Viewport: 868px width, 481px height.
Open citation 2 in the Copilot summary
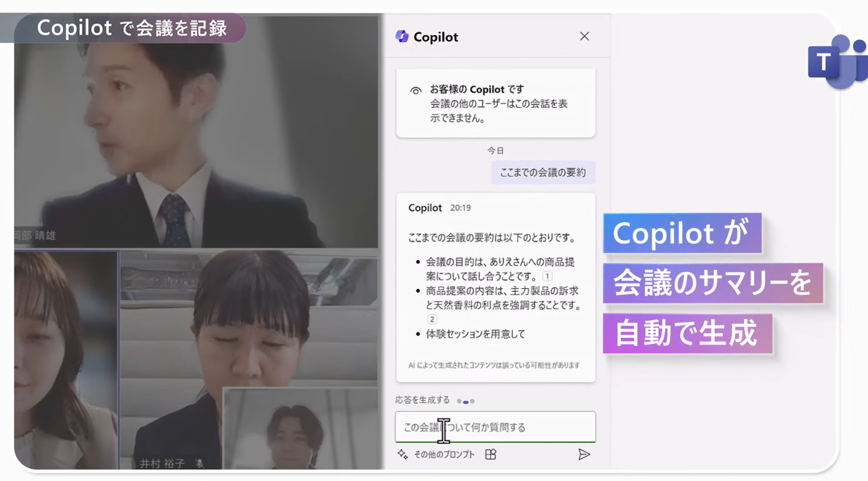pyautogui.click(x=432, y=320)
